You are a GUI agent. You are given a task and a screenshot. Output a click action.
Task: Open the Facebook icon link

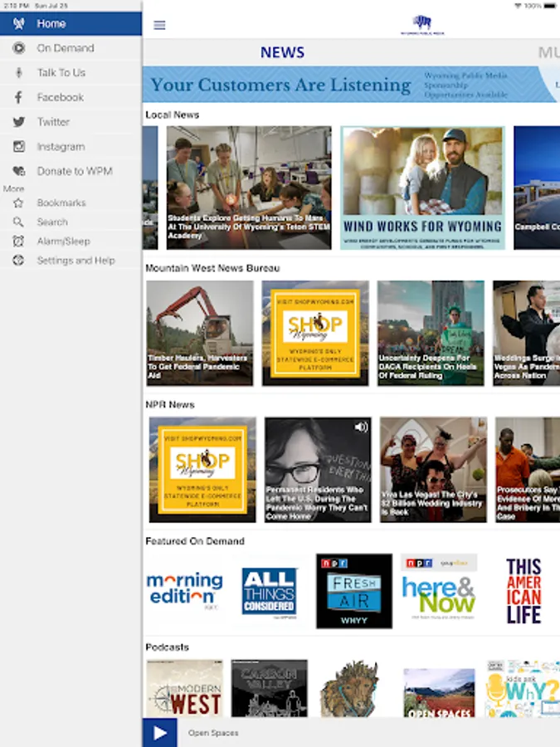tap(18, 97)
